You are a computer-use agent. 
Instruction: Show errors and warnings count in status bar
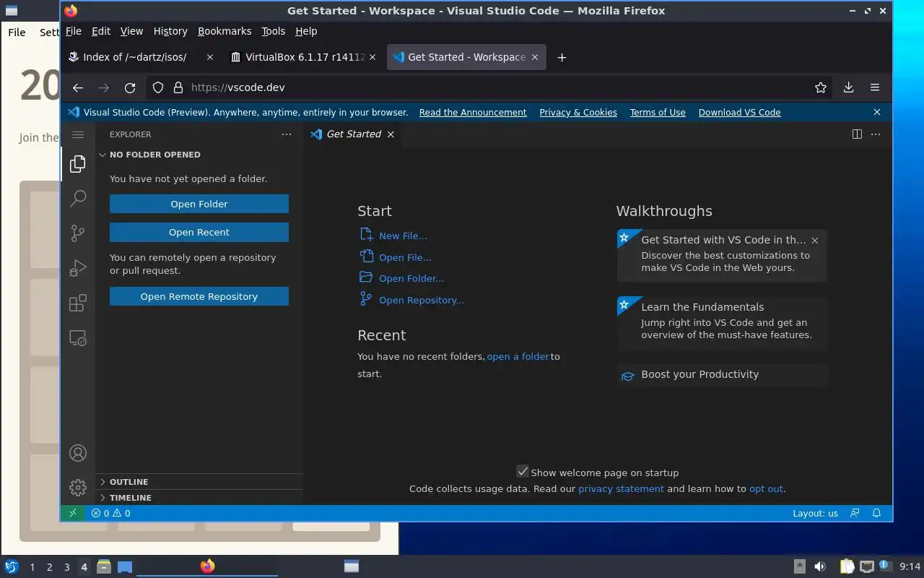110,513
